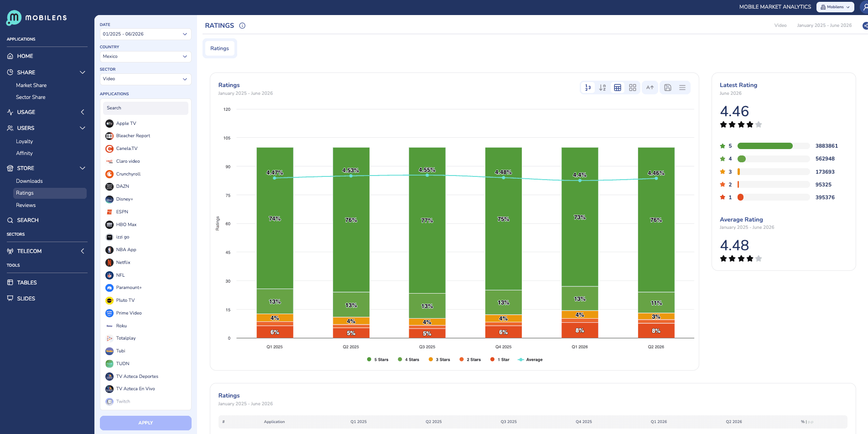Select numeric sort order icon
The image size is (868, 434).
click(x=588, y=88)
